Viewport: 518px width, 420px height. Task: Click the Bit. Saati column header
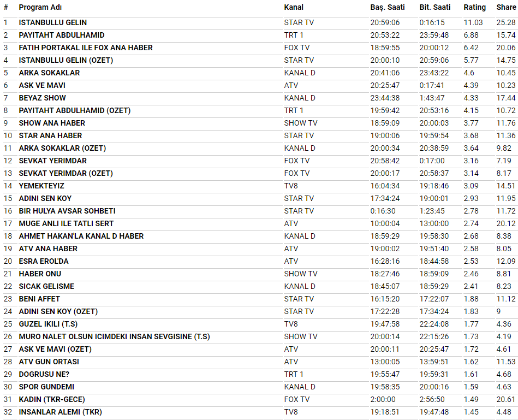435,7
